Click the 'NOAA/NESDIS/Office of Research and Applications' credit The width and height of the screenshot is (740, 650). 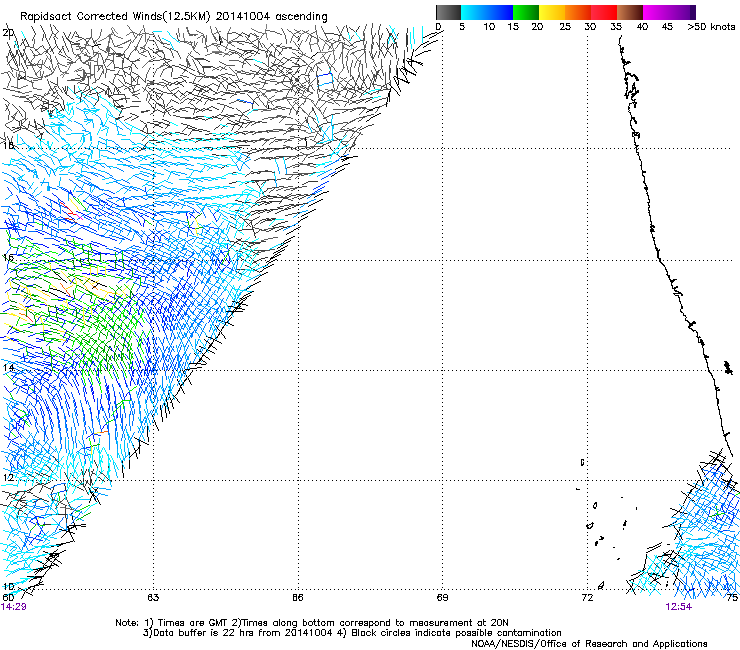pos(589,643)
